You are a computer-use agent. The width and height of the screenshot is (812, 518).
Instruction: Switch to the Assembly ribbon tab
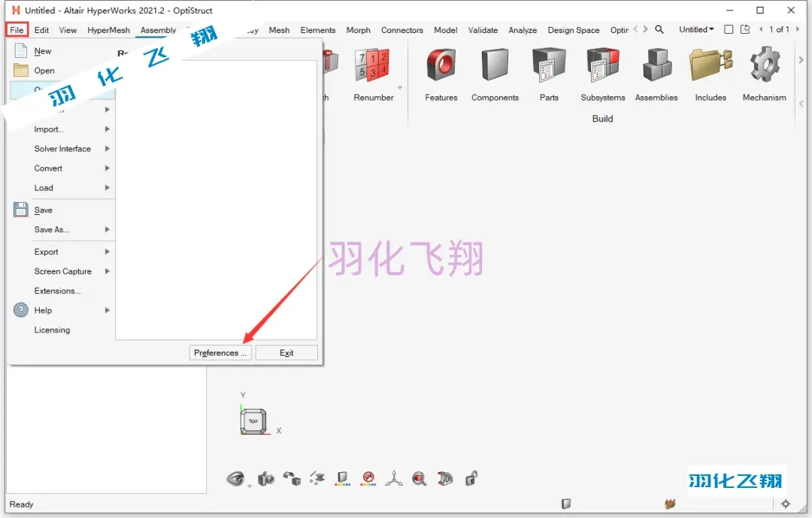[159, 30]
